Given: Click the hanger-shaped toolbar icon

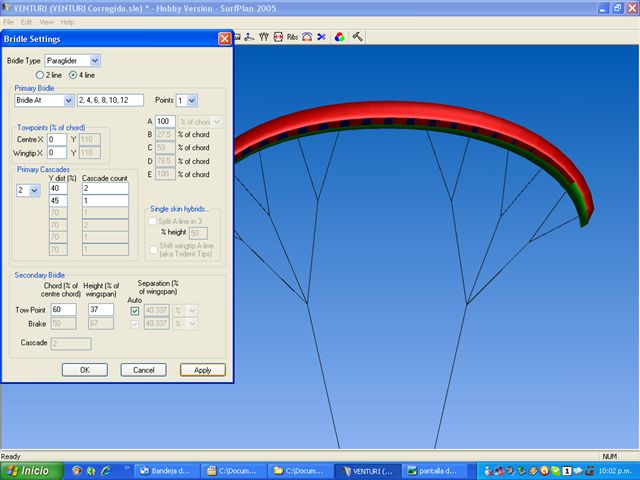Looking at the screenshot, I should 249,37.
